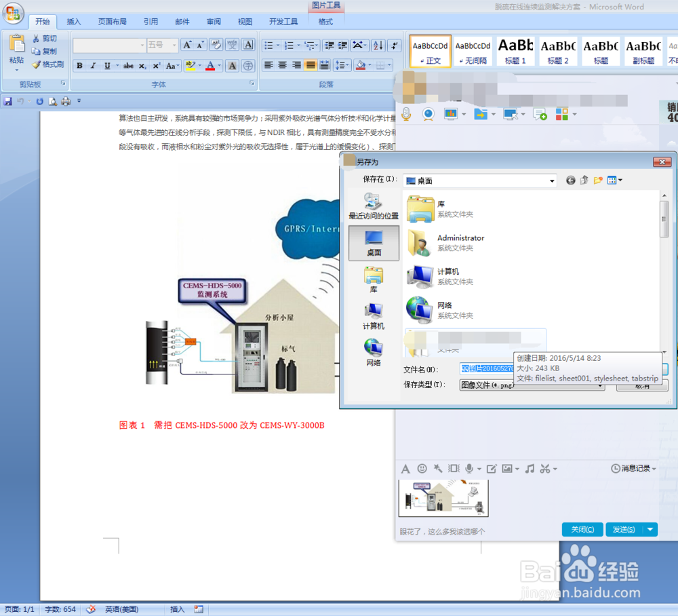
Task: Click the Shrink Font icon
Action: [x=200, y=45]
